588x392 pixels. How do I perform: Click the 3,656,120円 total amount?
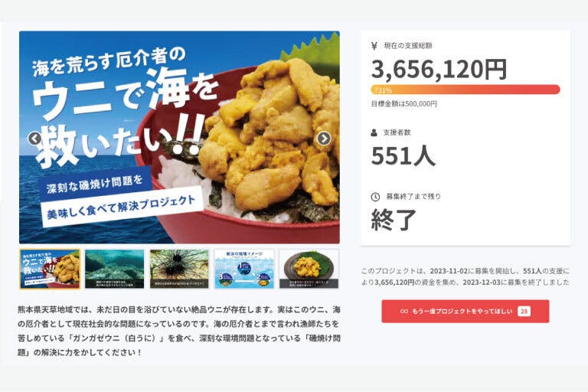(439, 70)
